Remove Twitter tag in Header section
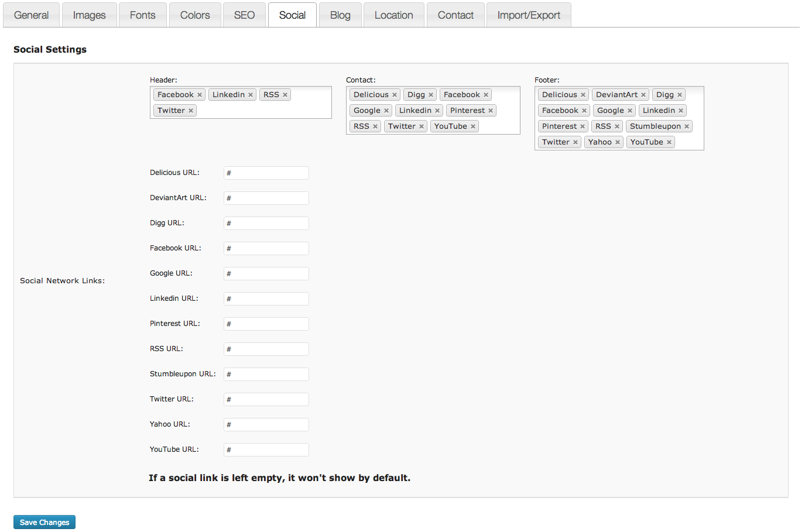 [191, 111]
